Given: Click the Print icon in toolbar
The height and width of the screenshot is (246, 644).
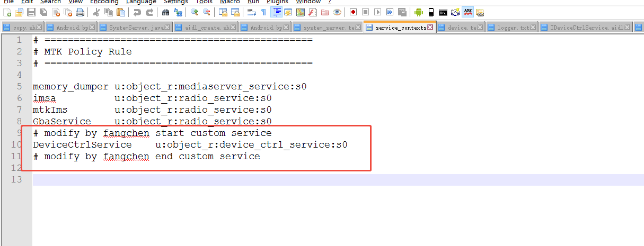Looking at the screenshot, I should pyautogui.click(x=80, y=12).
